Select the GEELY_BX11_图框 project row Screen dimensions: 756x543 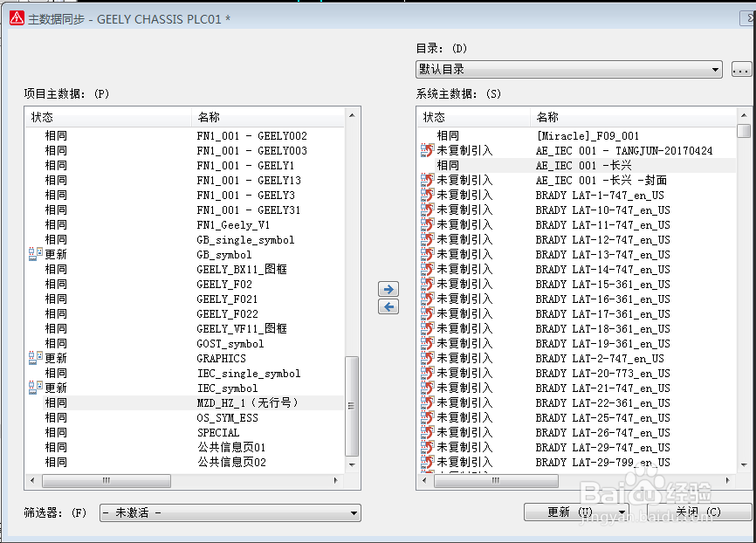point(185,269)
